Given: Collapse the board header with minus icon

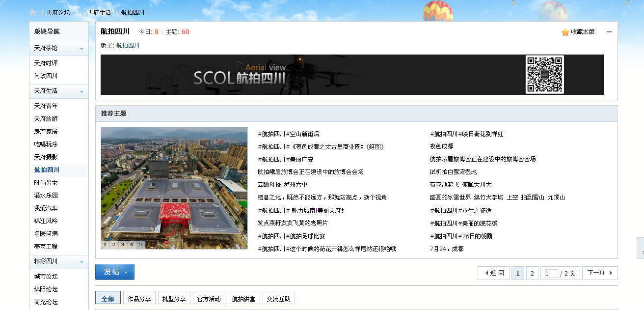Looking at the screenshot, I should 609,32.
